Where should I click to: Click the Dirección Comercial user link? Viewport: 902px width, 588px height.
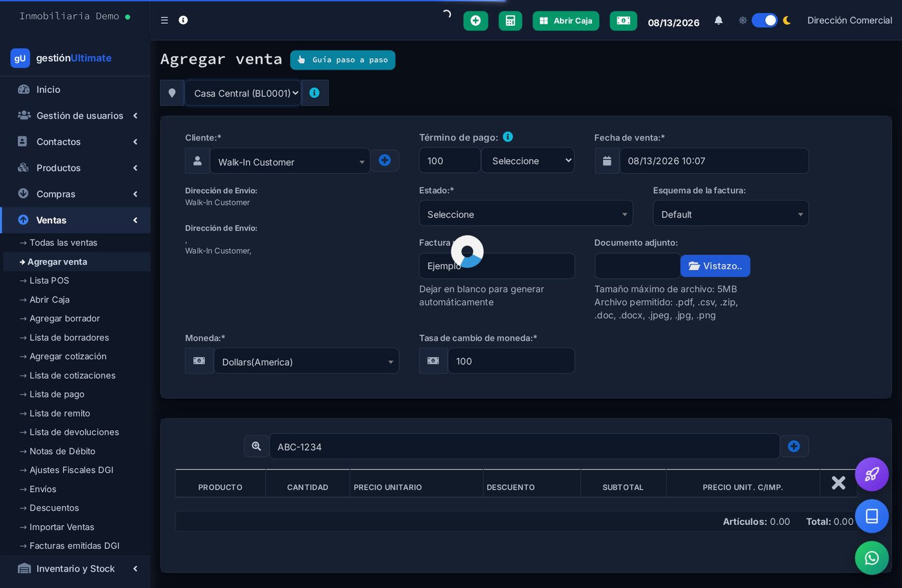[849, 21]
